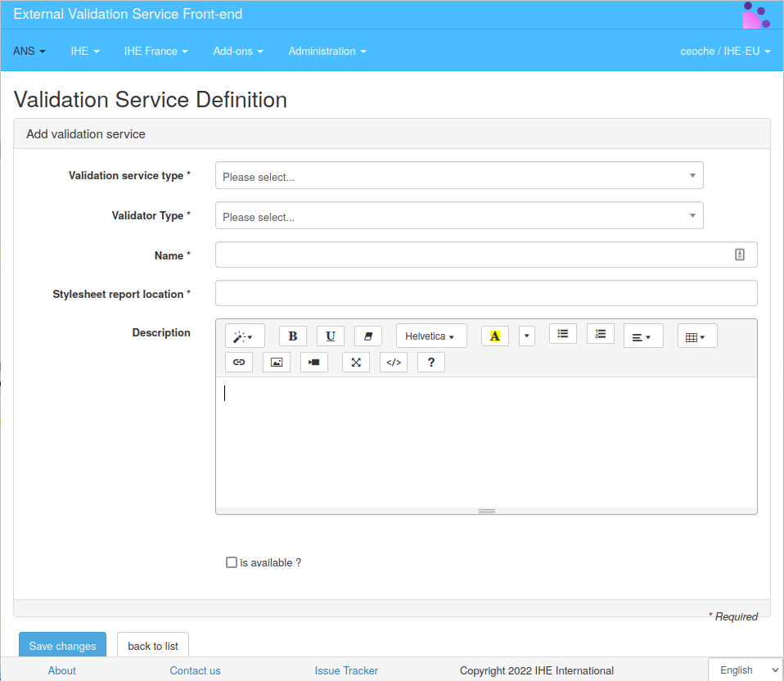Viewport: 784px width, 681px height.
Task: Toggle fullscreen mode of the editor
Action: 355,362
